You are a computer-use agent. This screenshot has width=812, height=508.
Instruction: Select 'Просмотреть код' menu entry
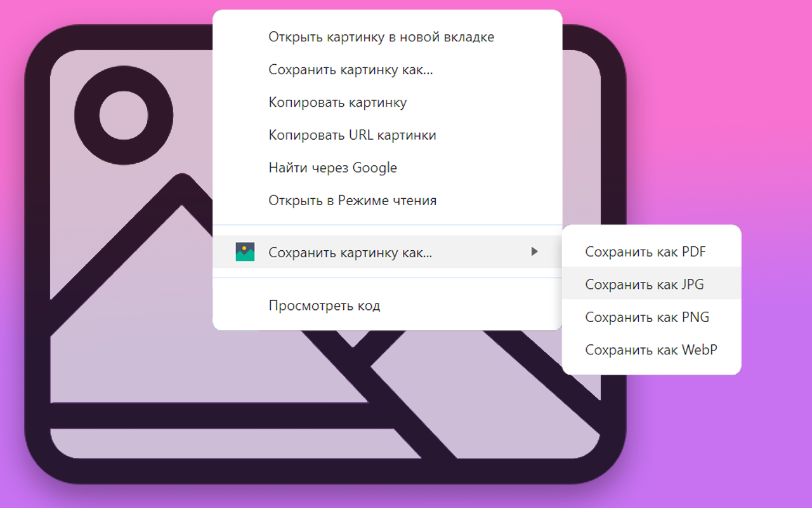(387, 305)
